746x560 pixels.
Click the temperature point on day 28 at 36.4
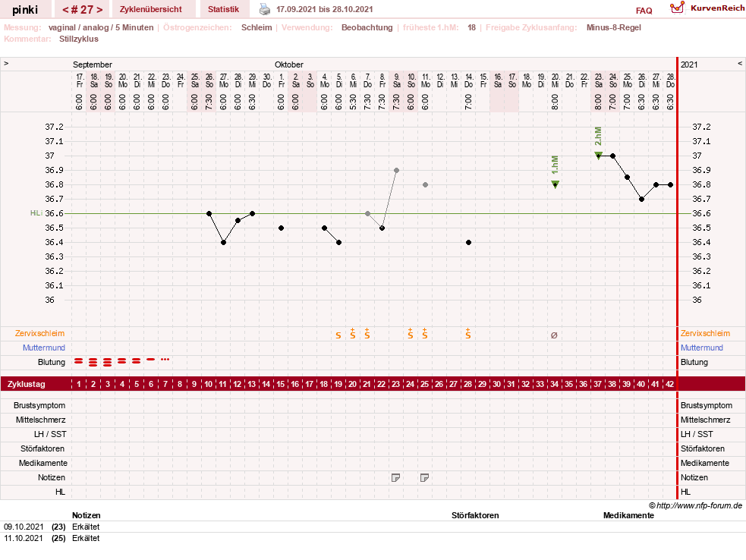[x=469, y=243]
